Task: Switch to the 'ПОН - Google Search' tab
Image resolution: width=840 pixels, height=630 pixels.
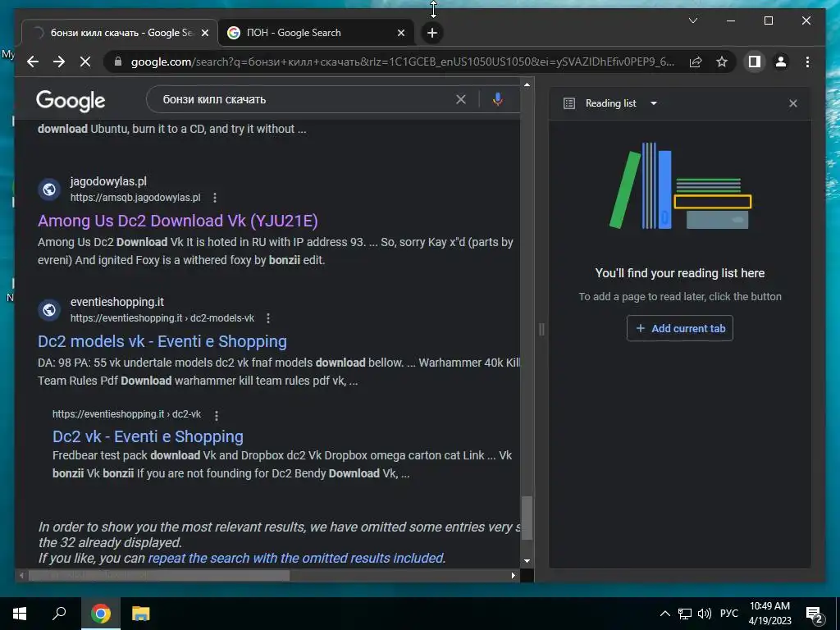Action: pyautogui.click(x=316, y=33)
